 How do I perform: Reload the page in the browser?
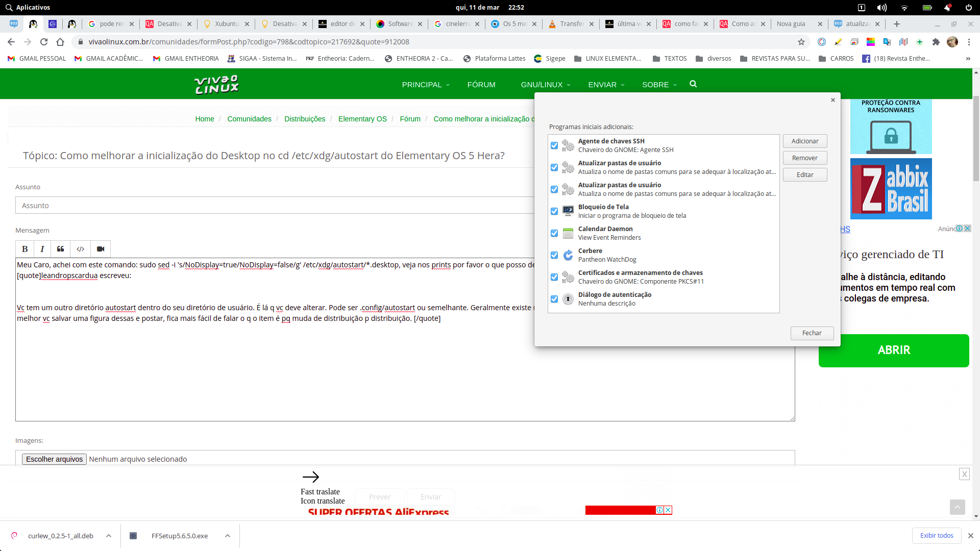(x=44, y=42)
